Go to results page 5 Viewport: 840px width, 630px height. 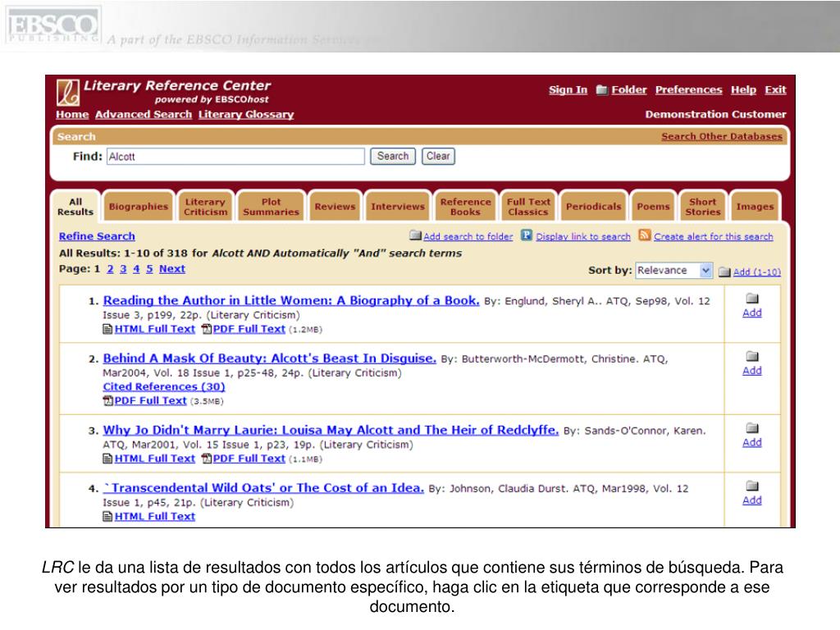pos(149,269)
